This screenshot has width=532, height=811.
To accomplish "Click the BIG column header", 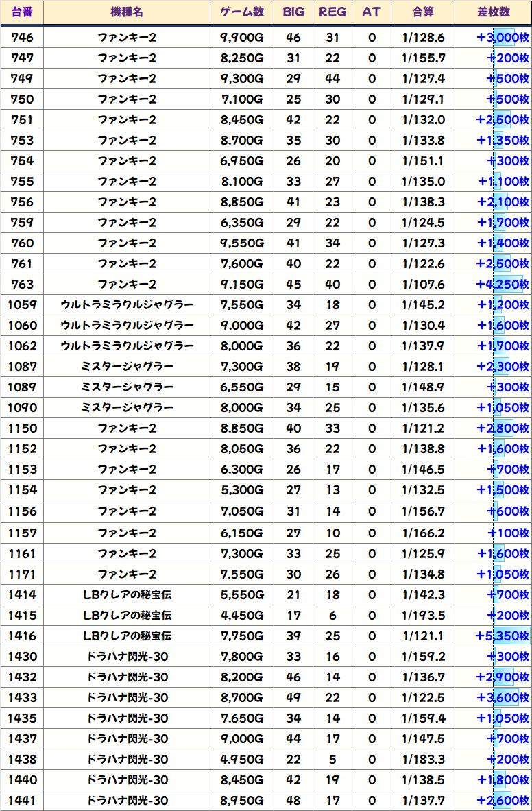I will (x=293, y=12).
